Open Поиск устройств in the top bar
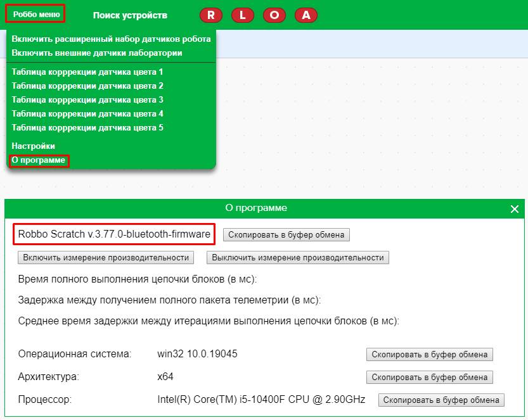Viewport: 528px width, 420px height. pyautogui.click(x=130, y=15)
